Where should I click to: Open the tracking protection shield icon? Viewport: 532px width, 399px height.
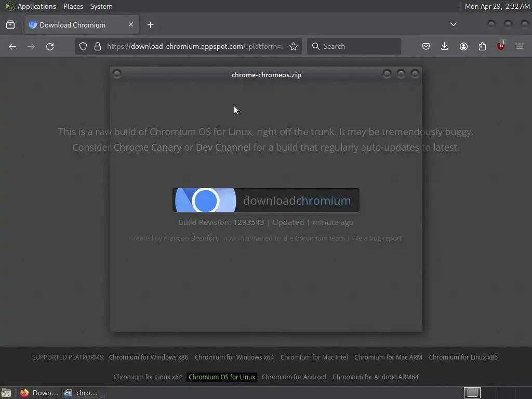pos(83,46)
